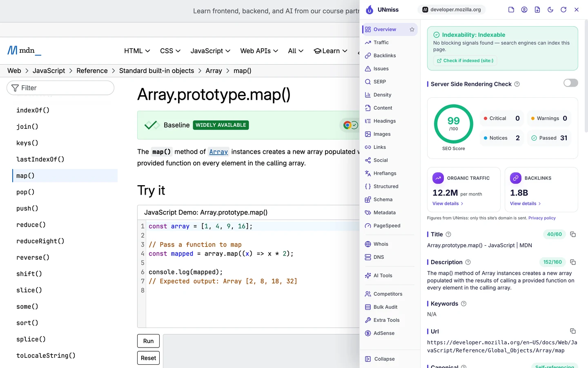This screenshot has width=588, height=368.
Task: Click the file download export icon
Action: [x=537, y=10]
